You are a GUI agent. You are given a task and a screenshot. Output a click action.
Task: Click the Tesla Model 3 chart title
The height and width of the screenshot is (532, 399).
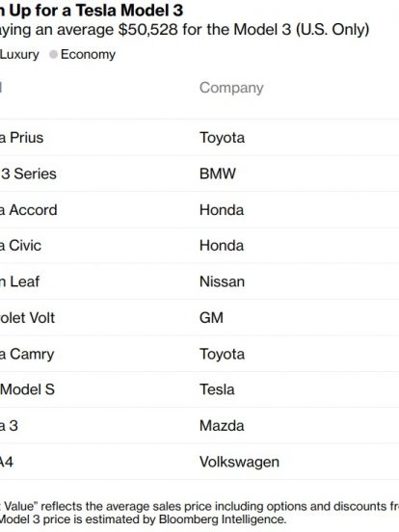tap(92, 11)
